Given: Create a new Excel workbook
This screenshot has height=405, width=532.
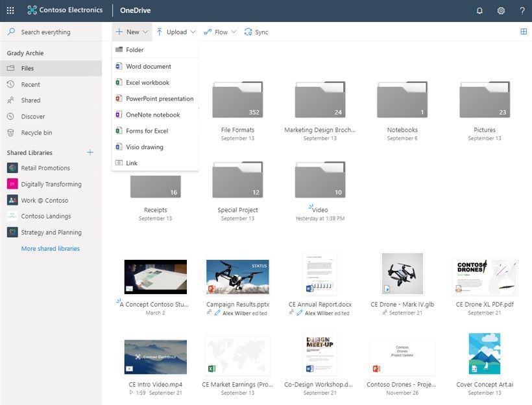Looking at the screenshot, I should [x=155, y=82].
